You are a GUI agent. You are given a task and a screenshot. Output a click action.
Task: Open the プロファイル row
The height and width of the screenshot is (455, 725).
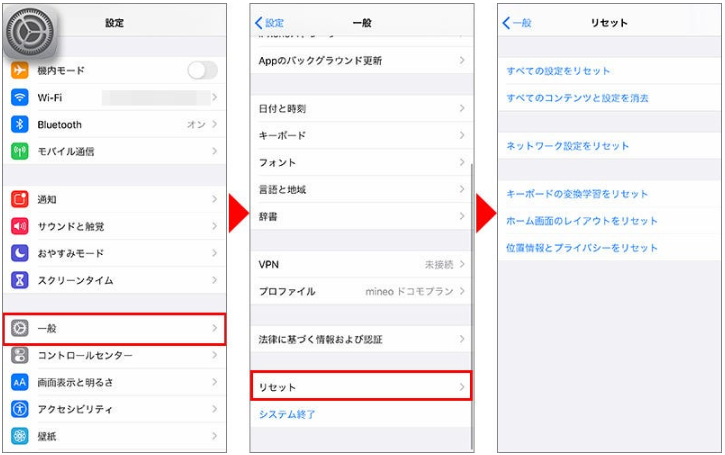click(x=361, y=291)
